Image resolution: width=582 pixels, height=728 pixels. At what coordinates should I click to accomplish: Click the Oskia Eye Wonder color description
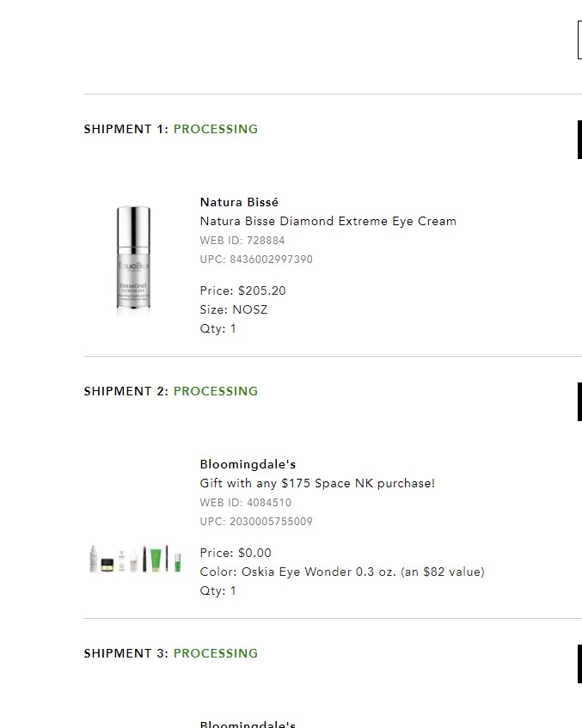pos(342,572)
